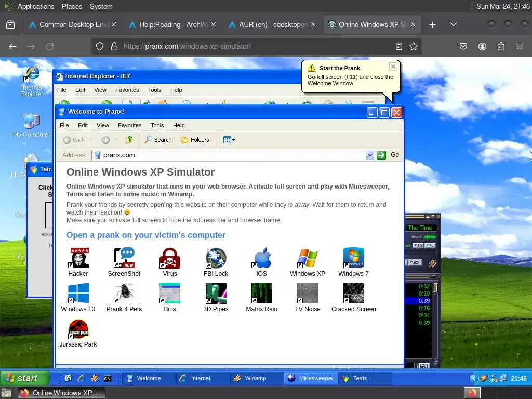Open the FBI Lock prank

(x=216, y=258)
